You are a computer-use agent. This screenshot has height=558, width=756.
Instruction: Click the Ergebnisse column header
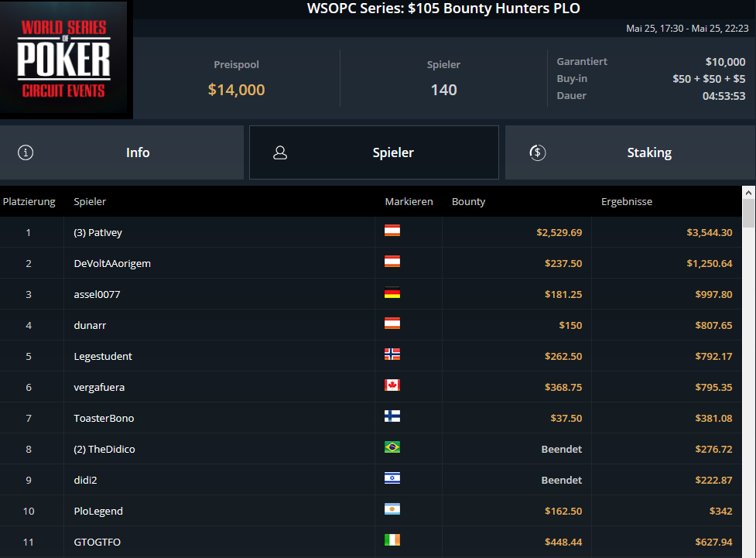tap(626, 201)
